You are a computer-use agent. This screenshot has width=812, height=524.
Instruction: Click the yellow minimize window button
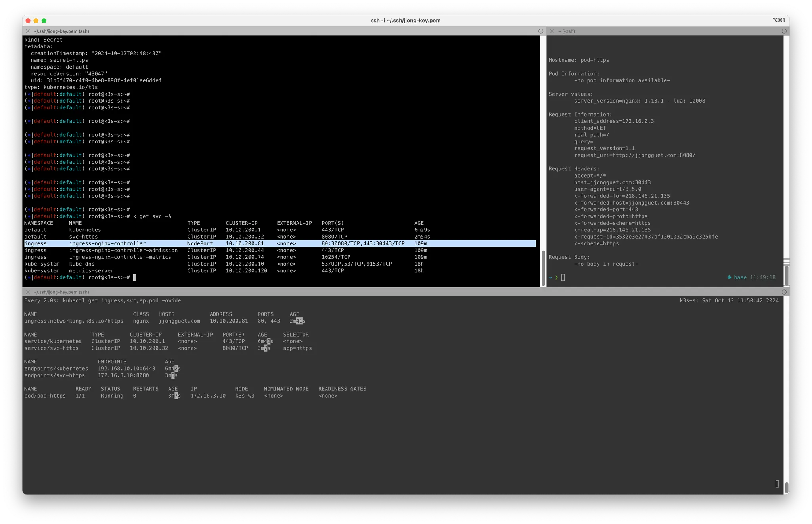(36, 21)
